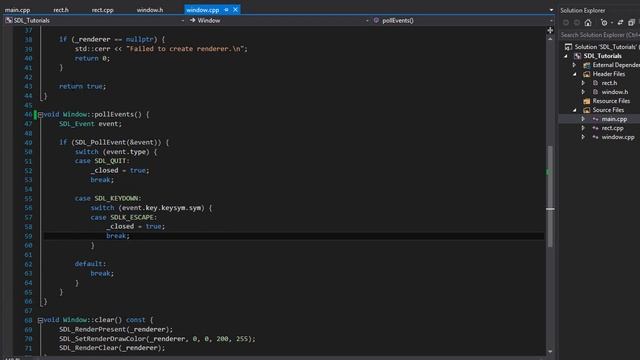The height and width of the screenshot is (360, 640).
Task: Click Forward in Solution Explorer toolbar
Action: coord(576,22)
